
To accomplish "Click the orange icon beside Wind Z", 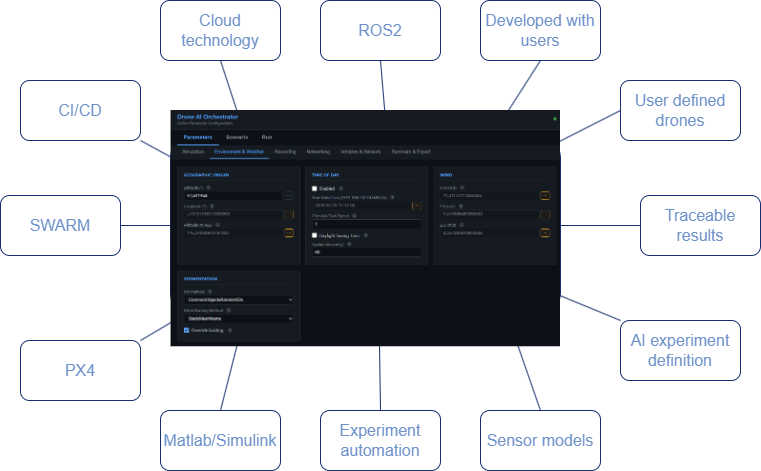I will 545,233.
